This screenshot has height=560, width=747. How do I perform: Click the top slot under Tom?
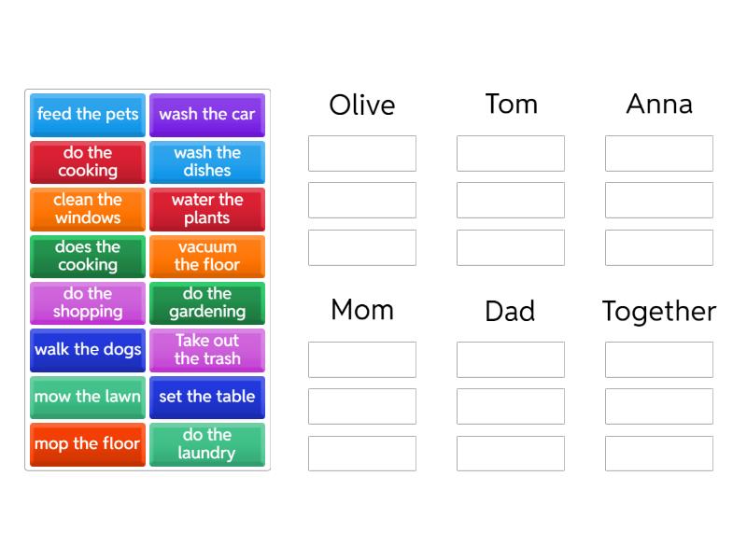(x=511, y=153)
